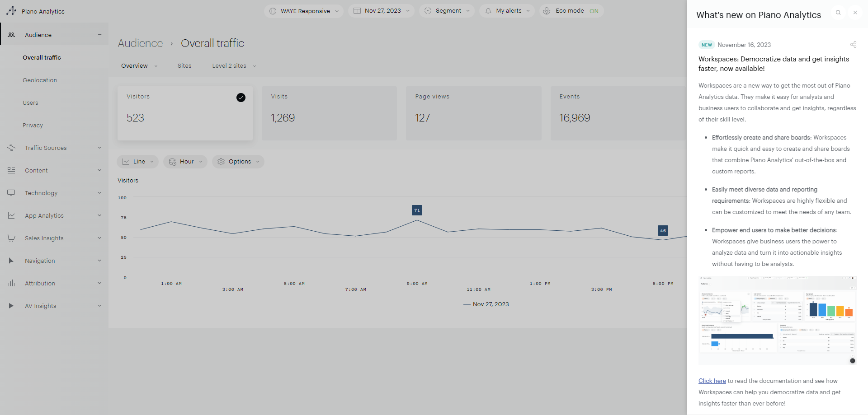Open the Nov 27, 2023 date picker

[382, 11]
